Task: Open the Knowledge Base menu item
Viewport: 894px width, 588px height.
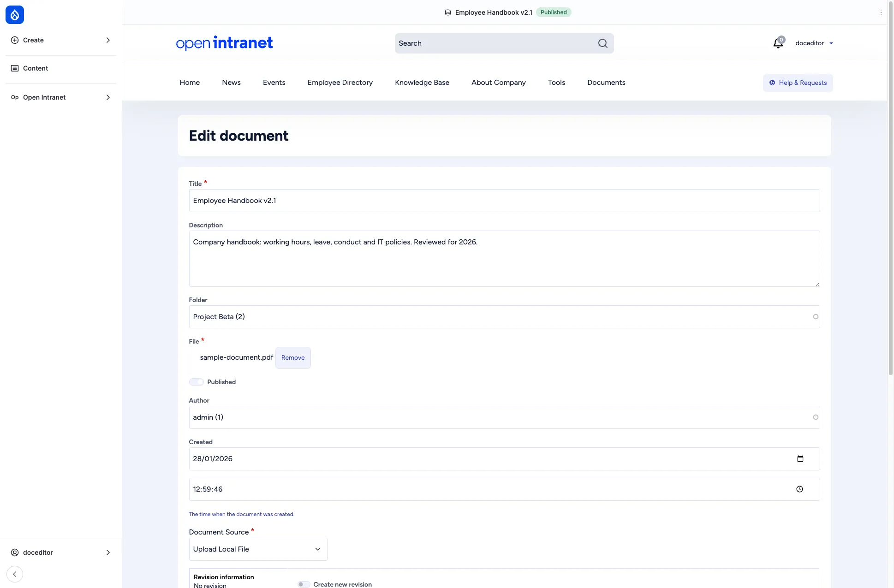Action: pos(422,83)
